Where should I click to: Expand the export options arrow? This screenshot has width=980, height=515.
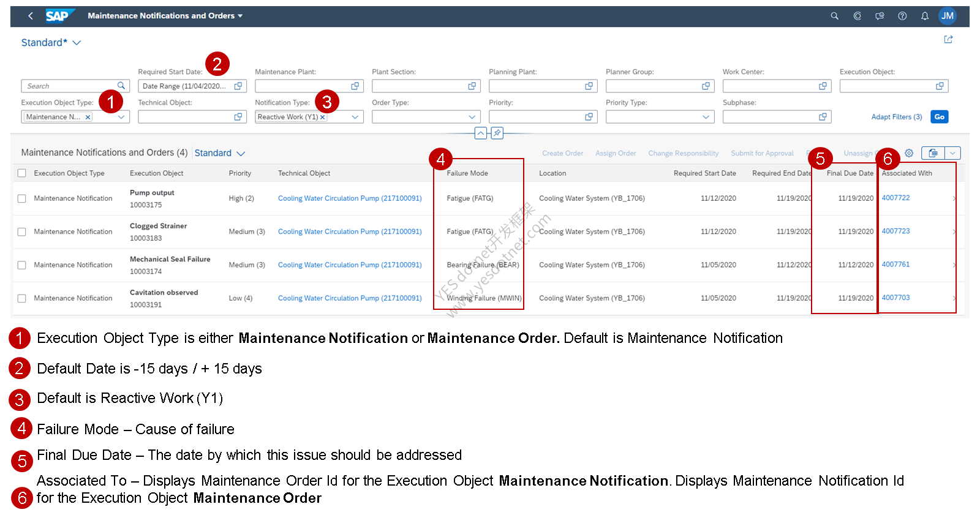tap(952, 153)
